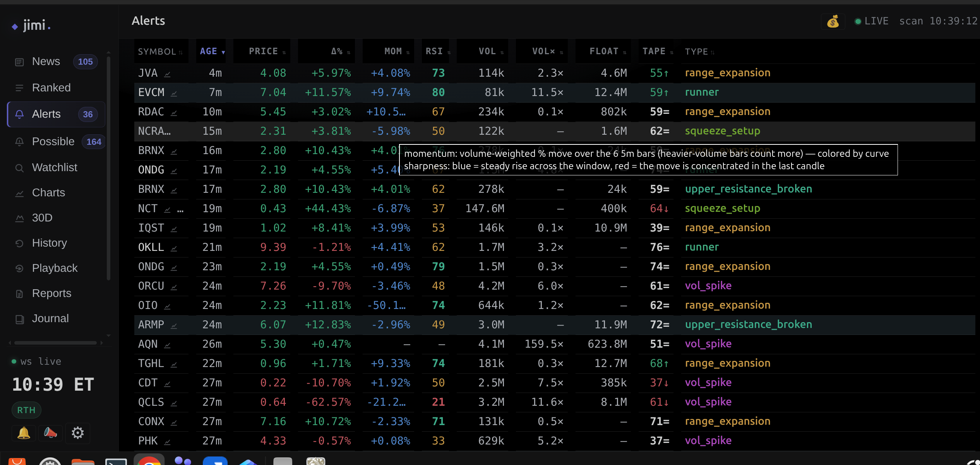
Task: Sort table by MOM column
Action: coord(388,51)
